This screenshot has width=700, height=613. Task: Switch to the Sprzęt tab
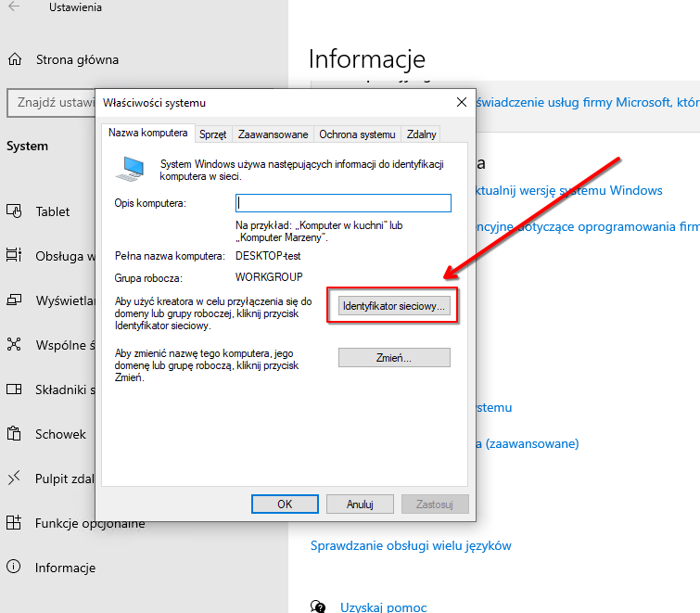(213, 134)
